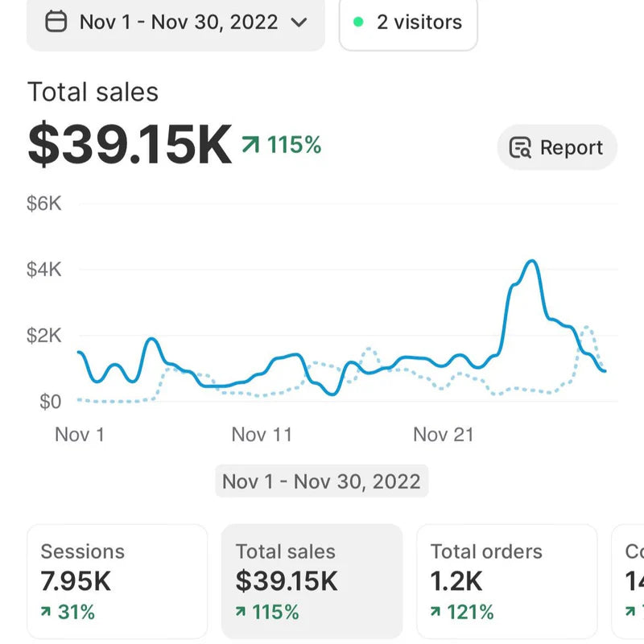Click the Nov 11 x-axis label

tap(261, 435)
